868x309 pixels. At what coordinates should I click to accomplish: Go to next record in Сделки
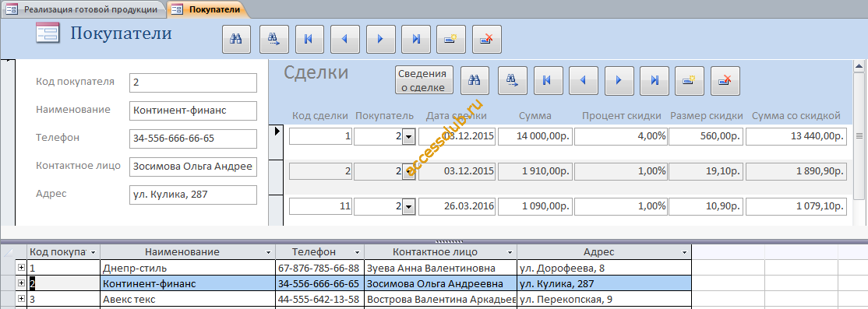coord(619,81)
